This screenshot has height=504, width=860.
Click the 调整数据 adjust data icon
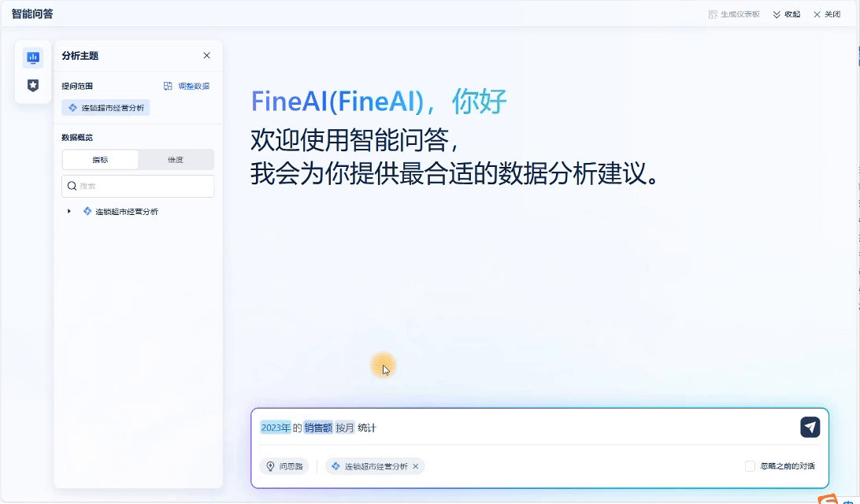168,86
